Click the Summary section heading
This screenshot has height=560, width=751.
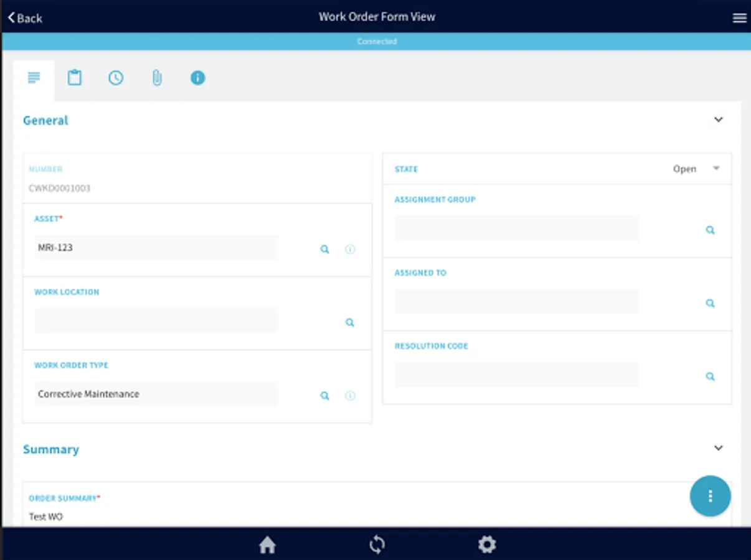click(x=51, y=449)
